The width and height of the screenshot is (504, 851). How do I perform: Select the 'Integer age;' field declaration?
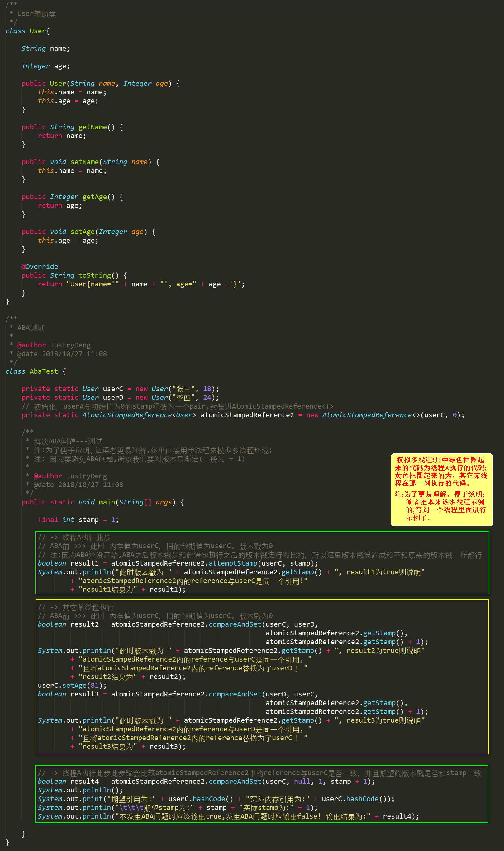(45, 66)
